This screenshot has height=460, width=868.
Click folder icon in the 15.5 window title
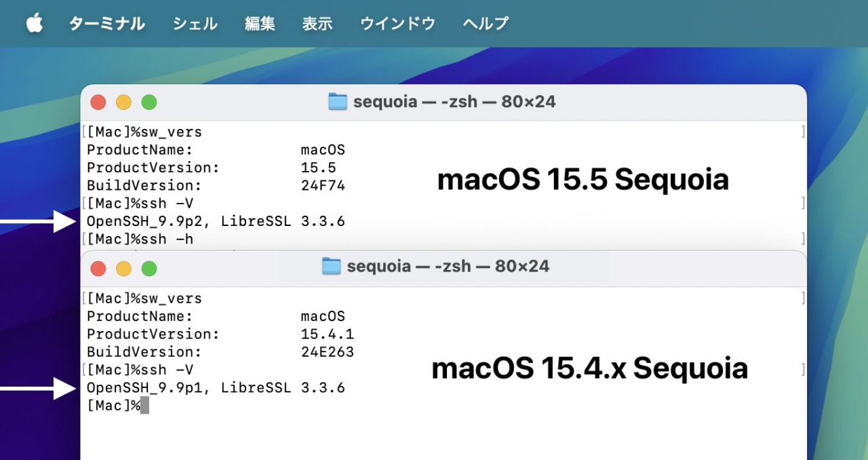click(x=338, y=102)
